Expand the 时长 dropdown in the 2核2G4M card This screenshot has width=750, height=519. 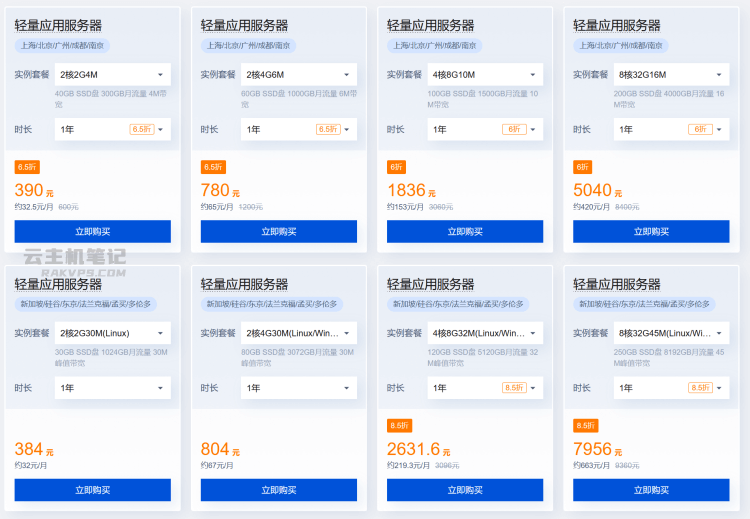(x=112, y=129)
